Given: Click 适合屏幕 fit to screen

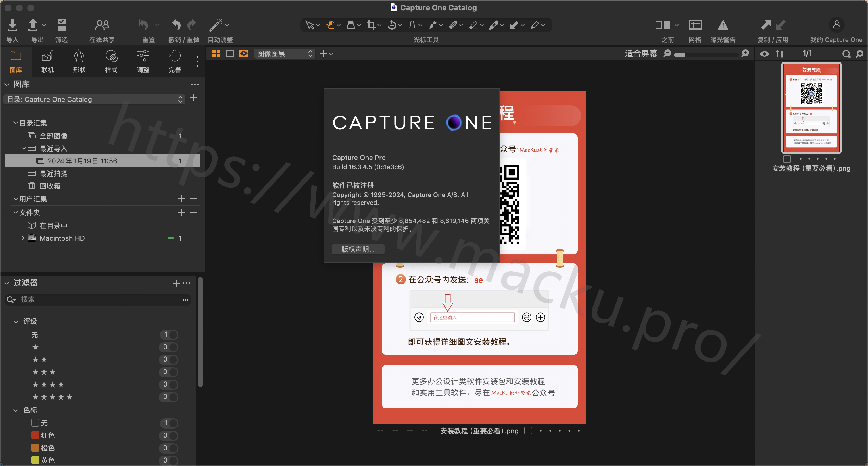Looking at the screenshot, I should (x=641, y=54).
